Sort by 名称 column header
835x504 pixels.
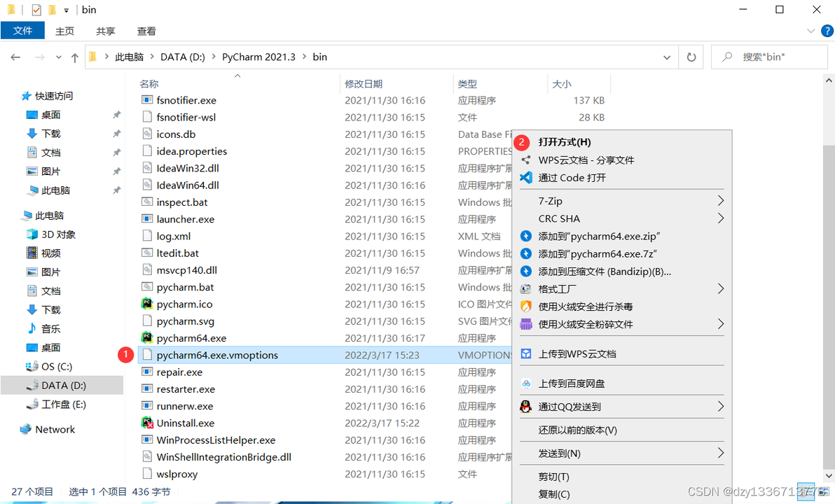pyautogui.click(x=149, y=83)
